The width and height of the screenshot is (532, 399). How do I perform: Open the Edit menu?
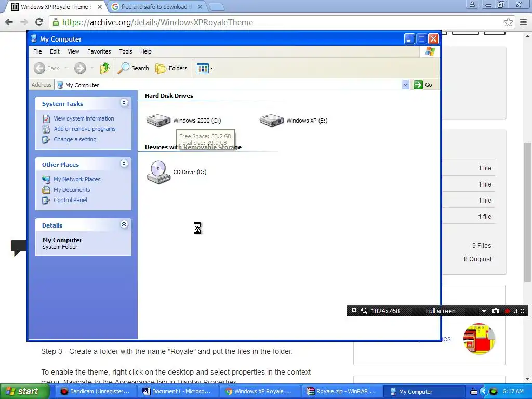pyautogui.click(x=55, y=51)
